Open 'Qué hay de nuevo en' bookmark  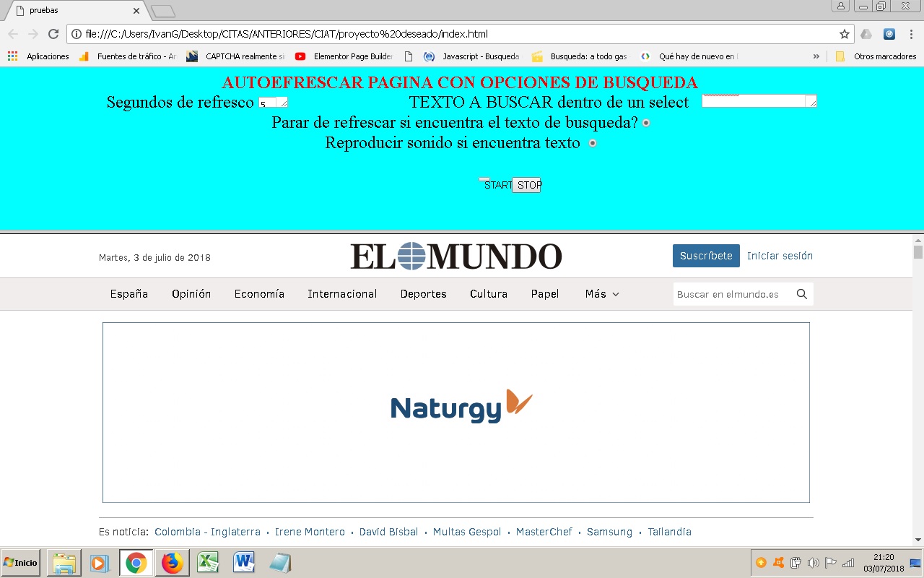tap(689, 56)
